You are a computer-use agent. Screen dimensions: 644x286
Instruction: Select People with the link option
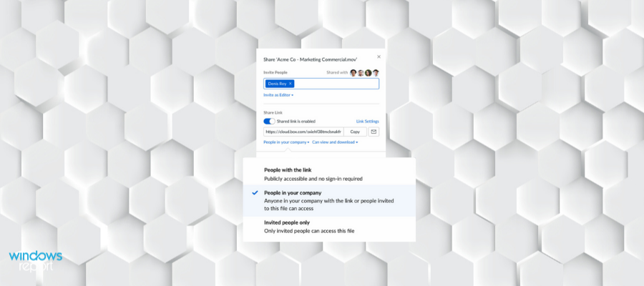[x=329, y=174]
